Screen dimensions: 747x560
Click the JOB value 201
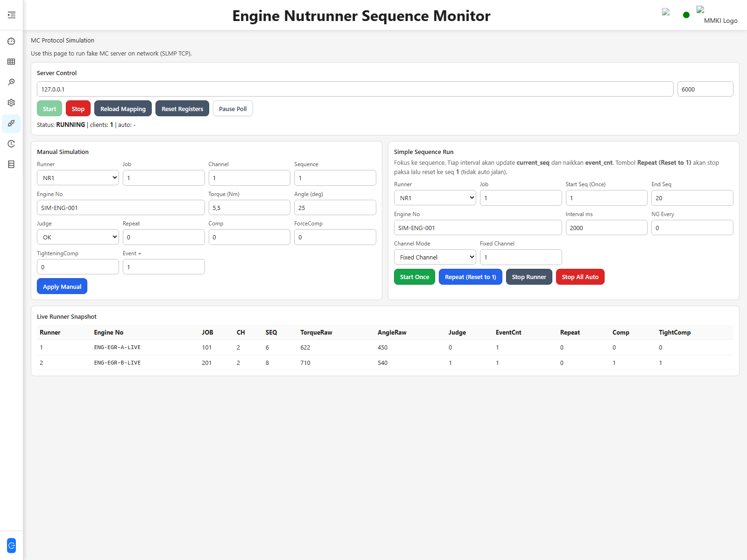(207, 363)
